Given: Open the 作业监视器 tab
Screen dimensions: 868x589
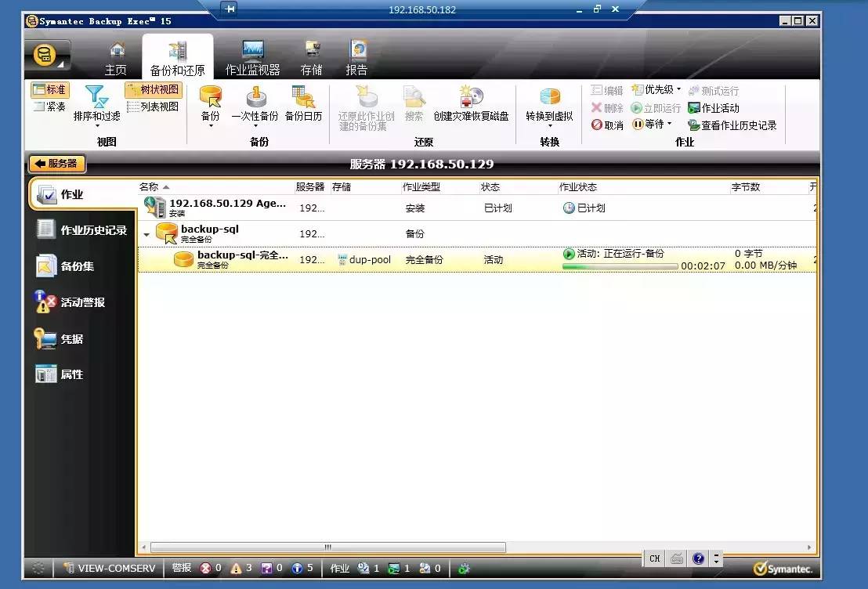Looking at the screenshot, I should pos(252,59).
